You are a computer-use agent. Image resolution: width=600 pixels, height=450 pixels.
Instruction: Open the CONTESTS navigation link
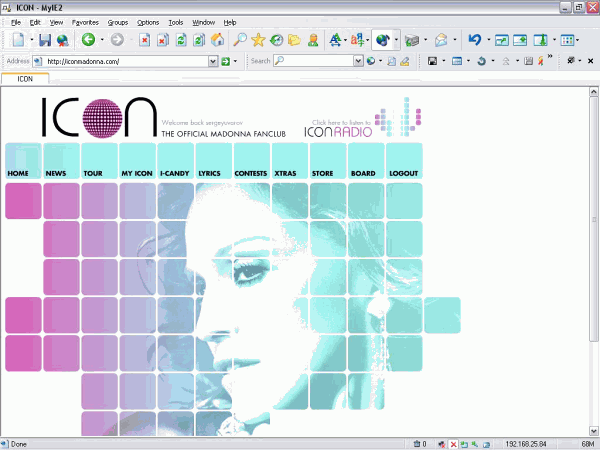[x=252, y=161]
